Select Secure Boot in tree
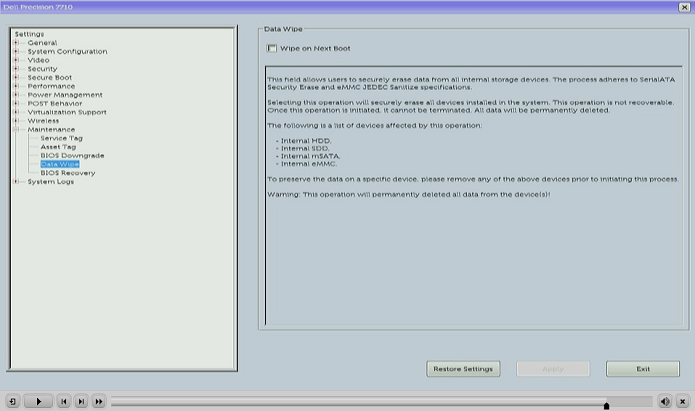This screenshot has width=695, height=411. point(50,78)
